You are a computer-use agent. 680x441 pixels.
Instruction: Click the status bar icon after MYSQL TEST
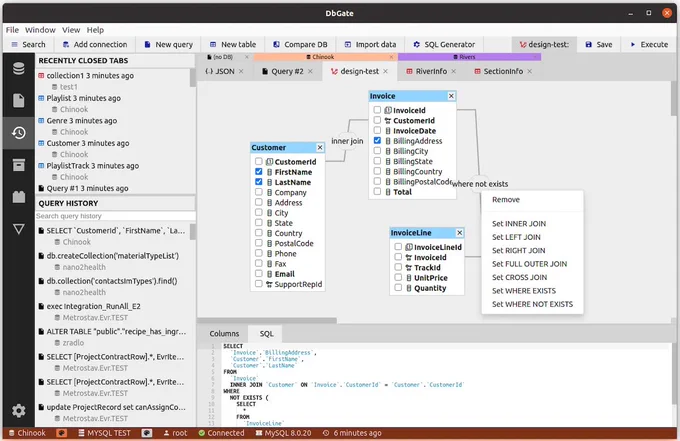pyautogui.click(x=147, y=433)
